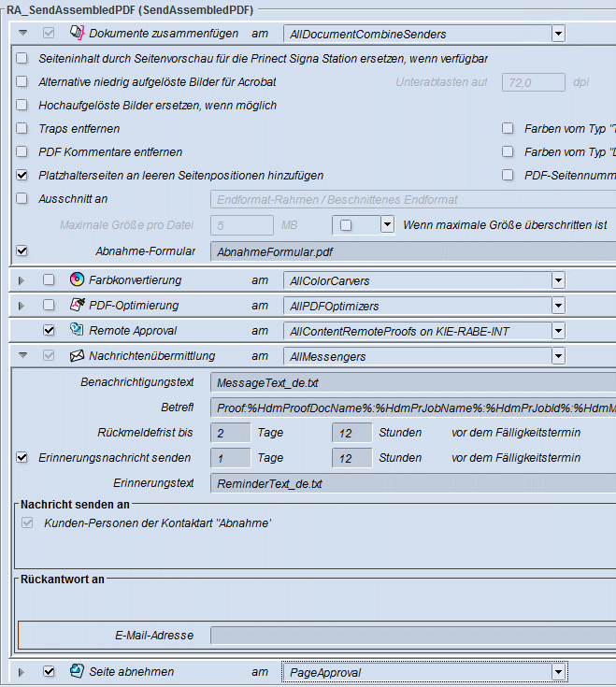Click the Seite abnehmen icon
This screenshot has height=687, width=616.
point(77,671)
